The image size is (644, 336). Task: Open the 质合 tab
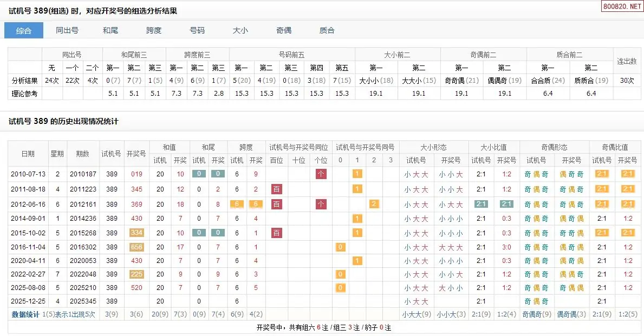pyautogui.click(x=327, y=31)
